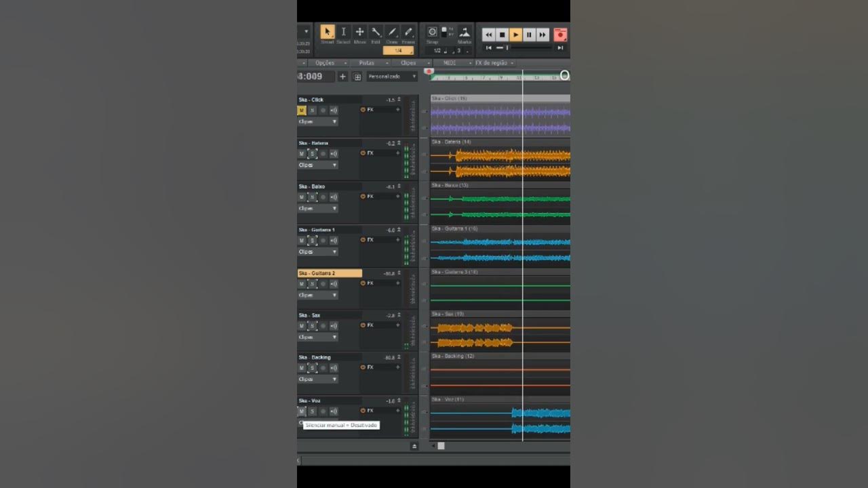Open the FX de região menu
The width and height of the screenshot is (868, 488).
point(491,63)
